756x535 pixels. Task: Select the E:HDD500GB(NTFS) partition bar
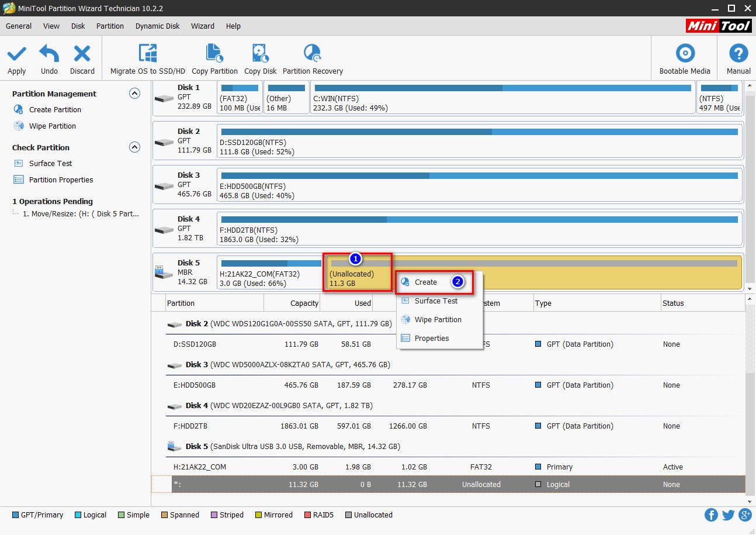pos(480,185)
